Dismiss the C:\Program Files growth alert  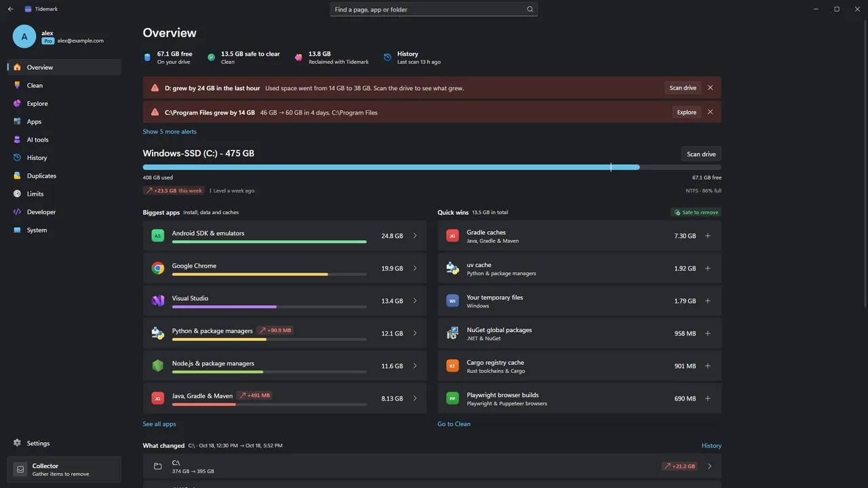[710, 113]
